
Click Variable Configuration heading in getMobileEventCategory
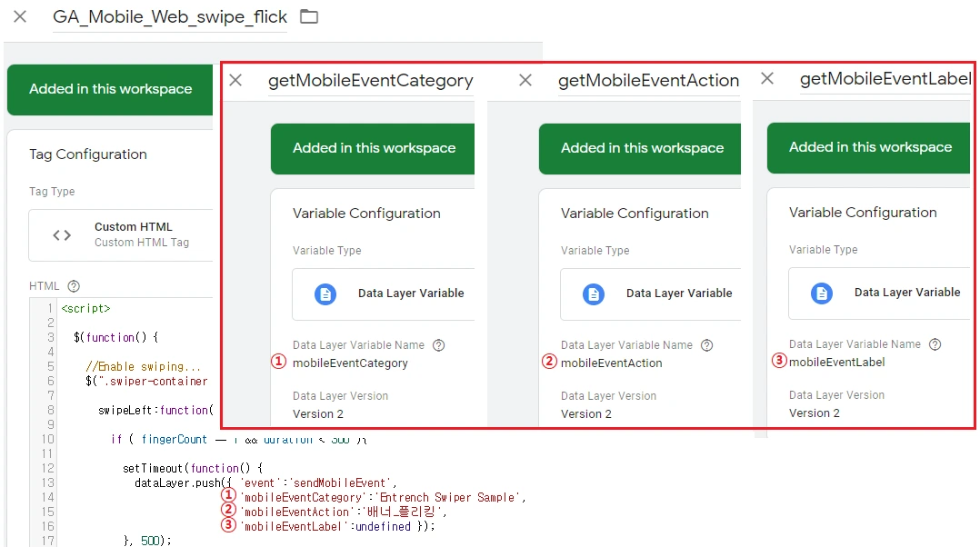pyautogui.click(x=366, y=214)
